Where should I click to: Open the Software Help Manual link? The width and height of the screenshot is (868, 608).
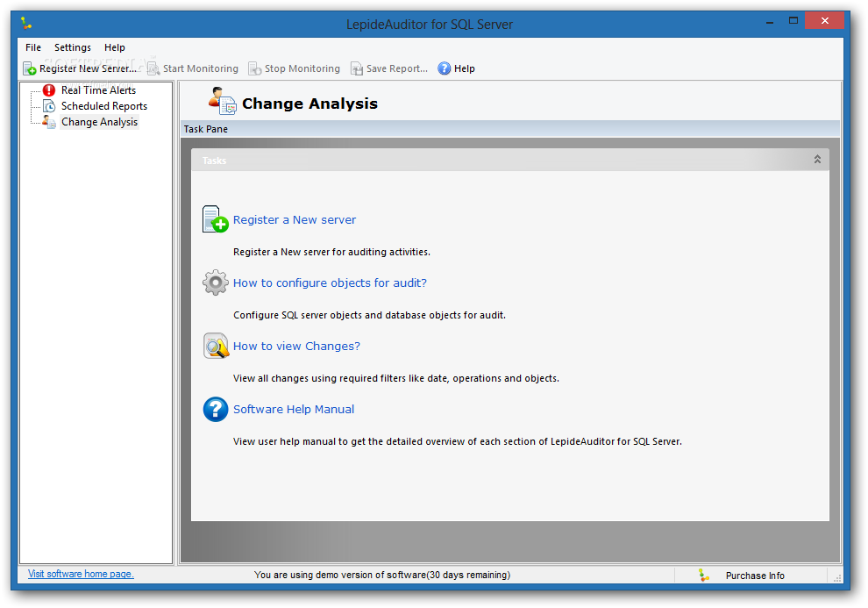(x=294, y=409)
